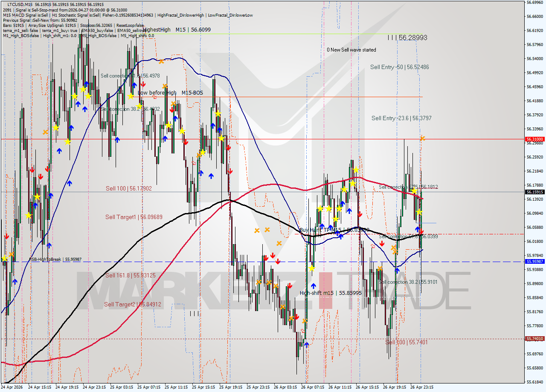Click the yellow star marker near Sell correction 38.2 | 56.4632

pos(139,106)
